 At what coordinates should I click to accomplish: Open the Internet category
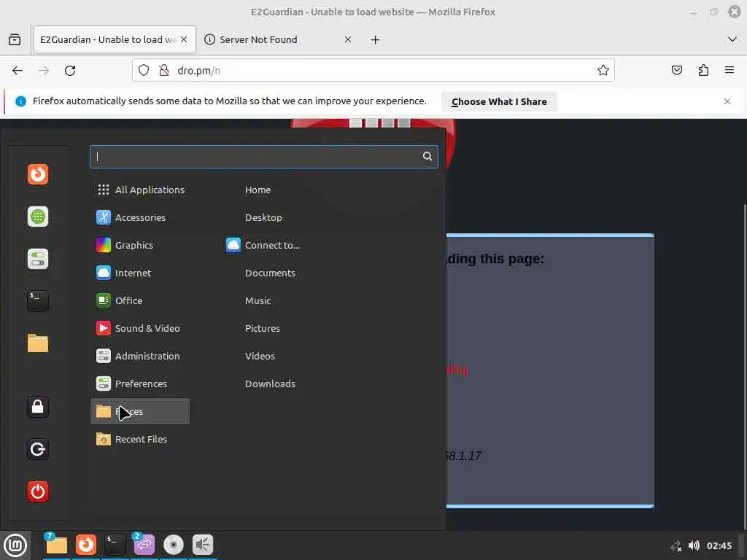pyautogui.click(x=140, y=273)
